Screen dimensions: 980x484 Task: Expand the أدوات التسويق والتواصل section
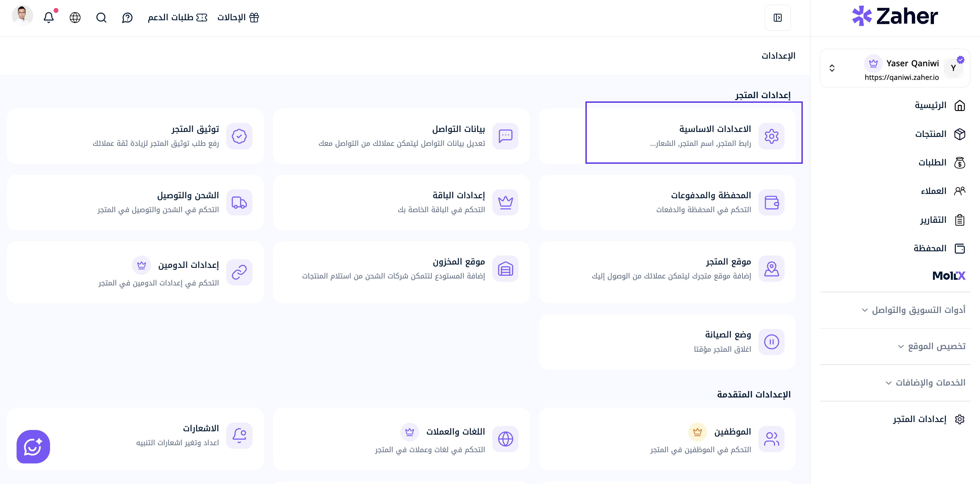tap(913, 310)
